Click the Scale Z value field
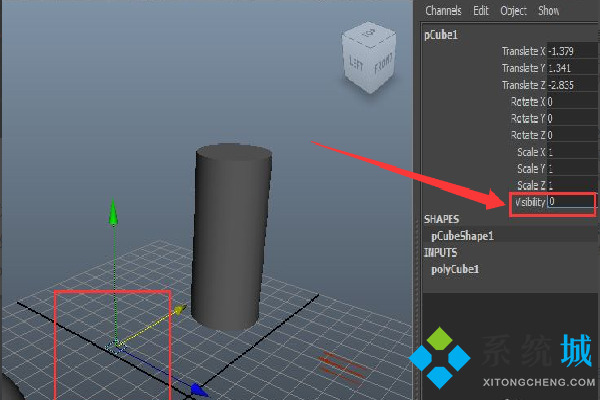This screenshot has height=400, width=600. (570, 185)
